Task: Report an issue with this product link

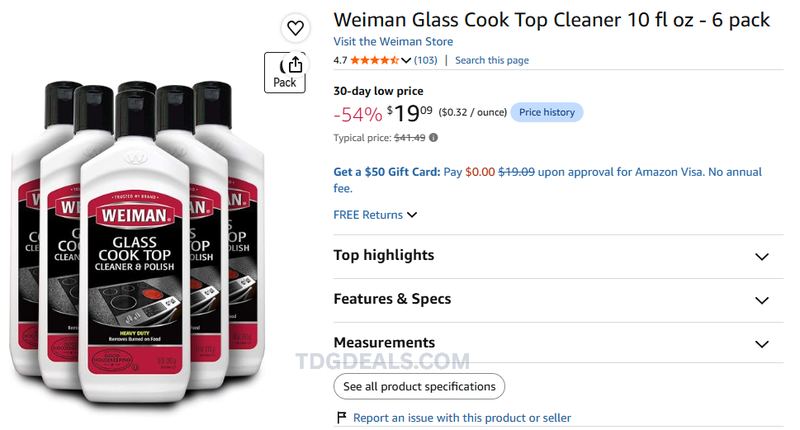Action: [462, 418]
